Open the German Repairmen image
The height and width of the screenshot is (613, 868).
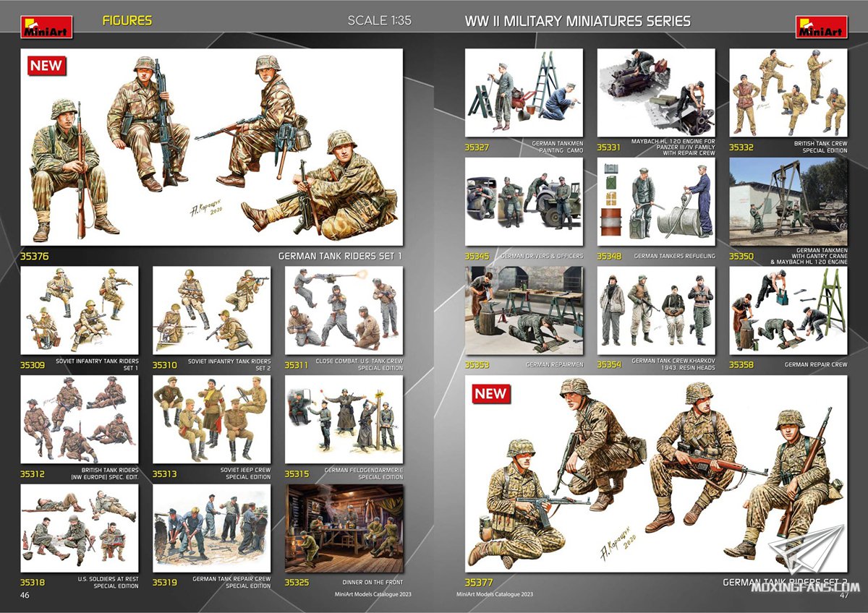(524, 311)
